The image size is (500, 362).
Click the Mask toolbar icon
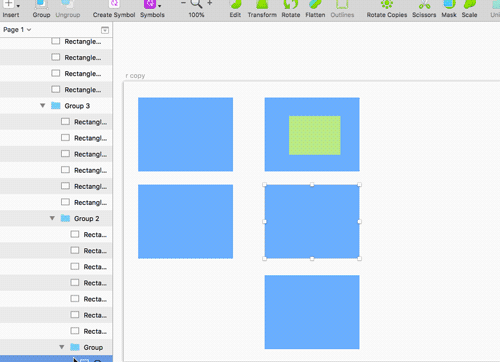coord(449,4)
